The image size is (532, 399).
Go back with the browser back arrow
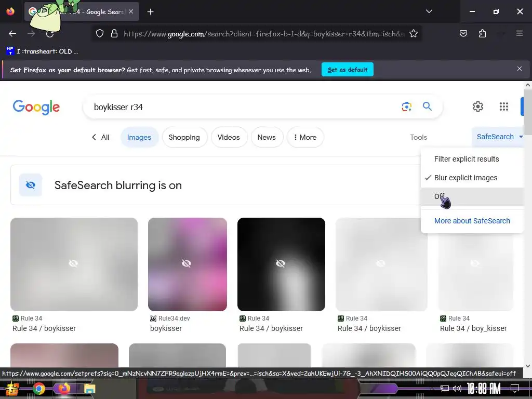pos(12,34)
